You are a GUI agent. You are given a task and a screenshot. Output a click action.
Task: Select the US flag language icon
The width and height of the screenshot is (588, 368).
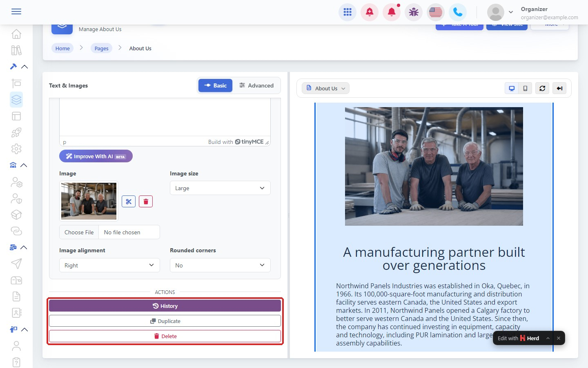(x=436, y=12)
